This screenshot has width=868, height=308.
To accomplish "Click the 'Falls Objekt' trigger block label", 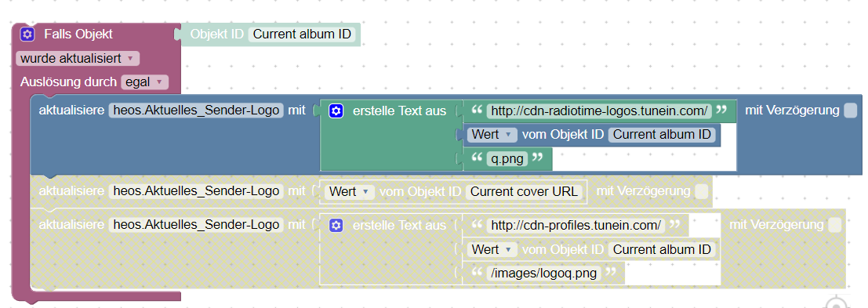I will (78, 34).
